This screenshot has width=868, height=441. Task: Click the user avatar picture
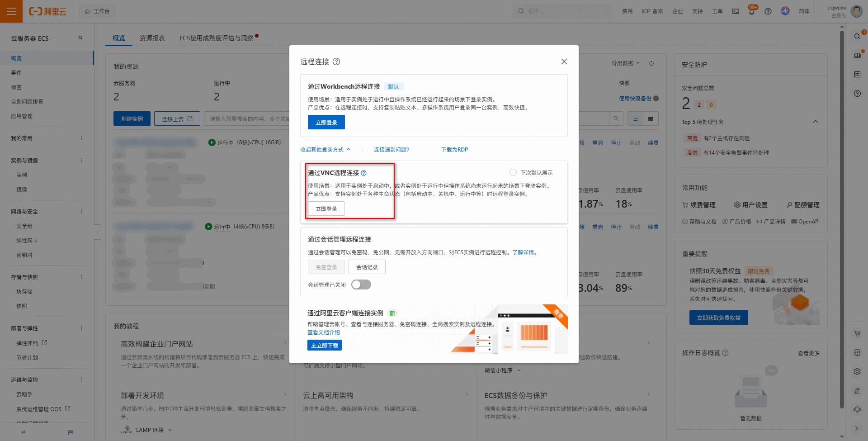tap(857, 11)
